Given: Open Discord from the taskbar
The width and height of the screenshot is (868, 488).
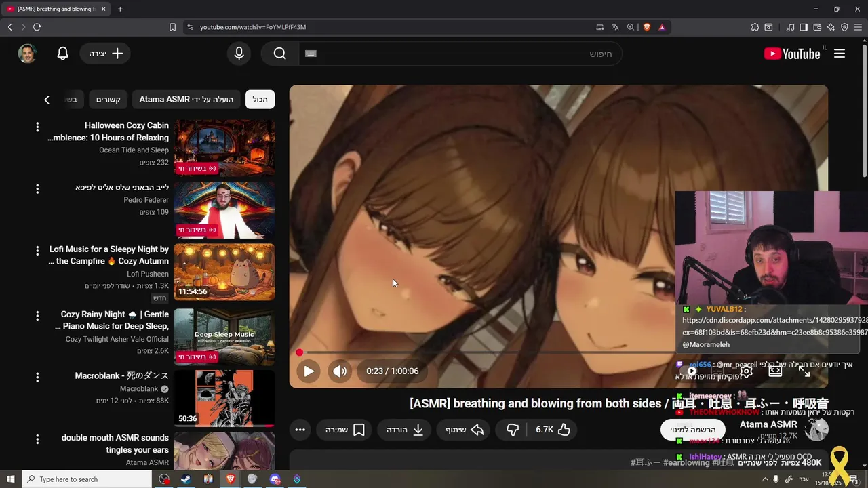Looking at the screenshot, I should [x=275, y=479].
